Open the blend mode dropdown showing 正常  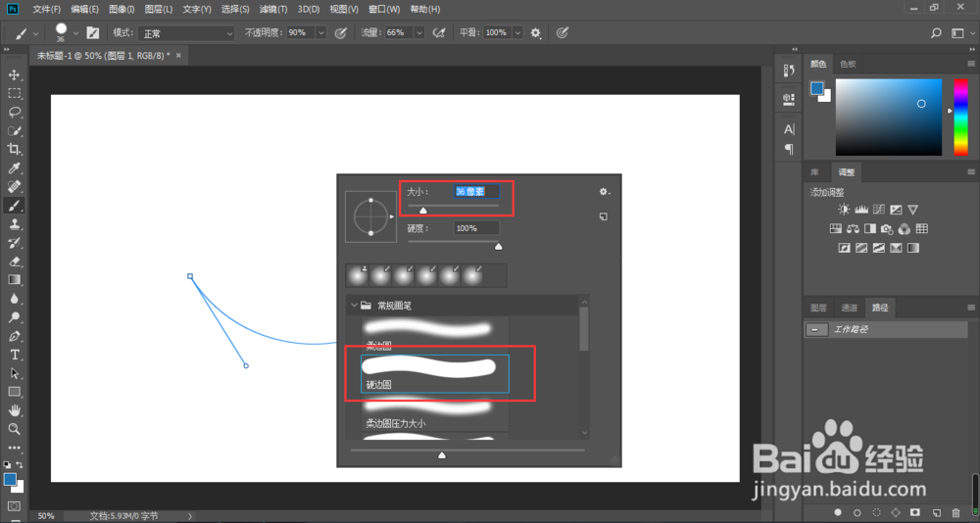click(186, 33)
